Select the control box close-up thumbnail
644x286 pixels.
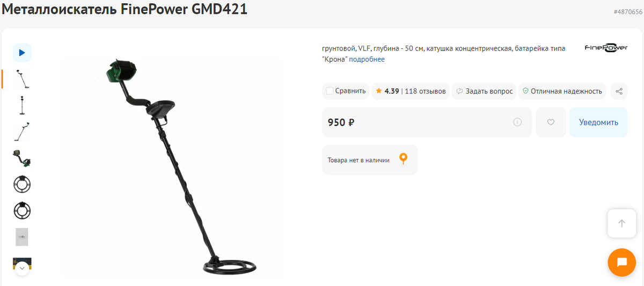click(x=22, y=158)
